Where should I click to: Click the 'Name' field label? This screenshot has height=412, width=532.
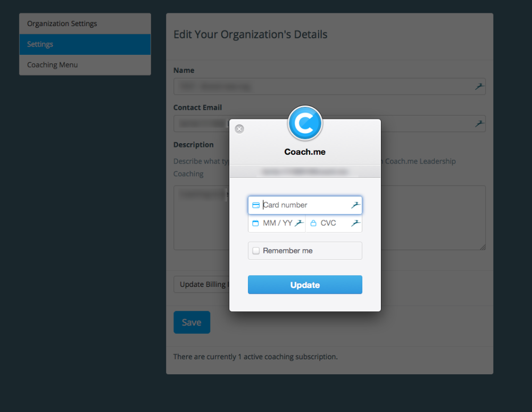pos(184,70)
